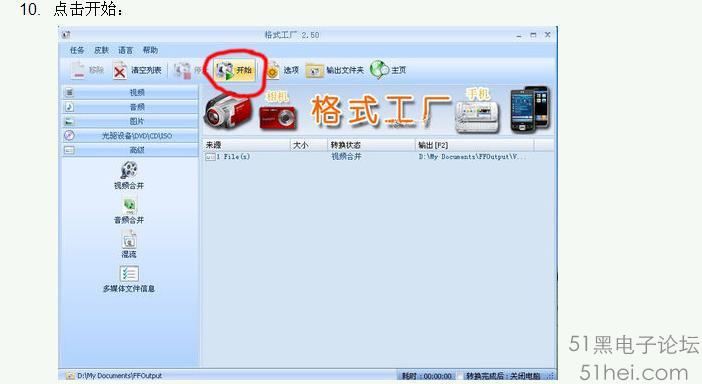Toggle the 转换完成后:关闭电脑 checkbox
702x384 pixels.
[x=460, y=376]
